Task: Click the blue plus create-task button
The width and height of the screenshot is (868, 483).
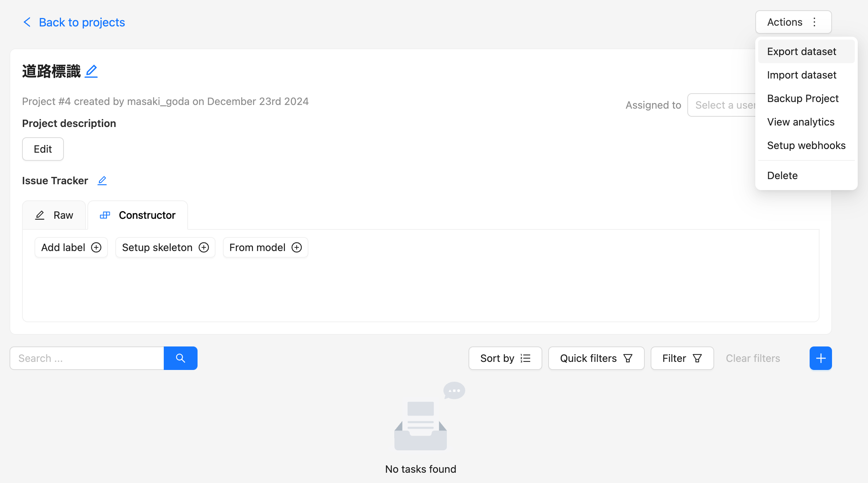Action: (x=820, y=358)
